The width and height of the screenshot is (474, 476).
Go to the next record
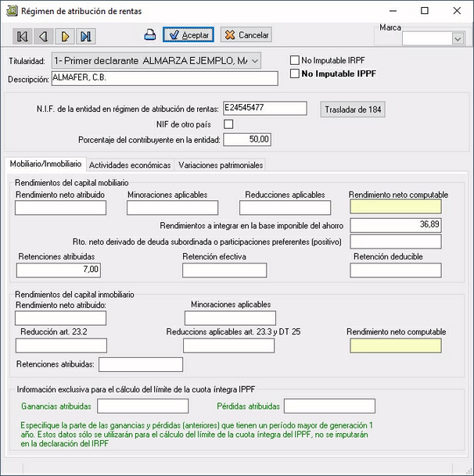coord(65,37)
